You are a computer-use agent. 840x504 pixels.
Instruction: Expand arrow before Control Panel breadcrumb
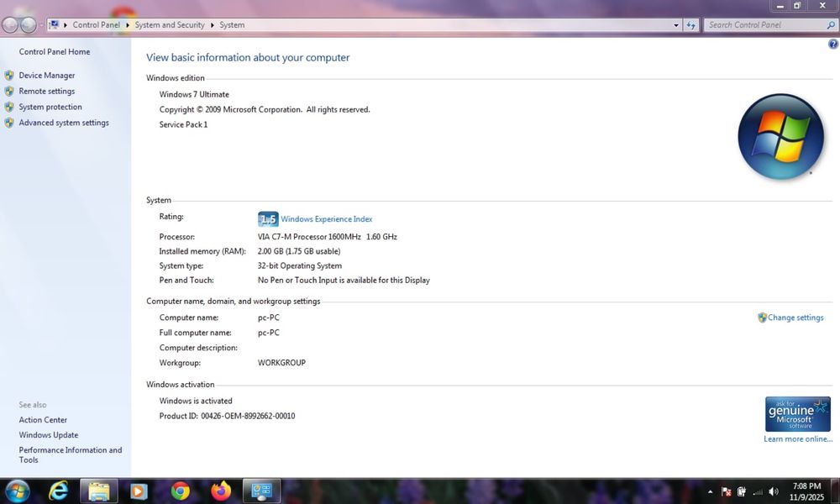(x=66, y=25)
